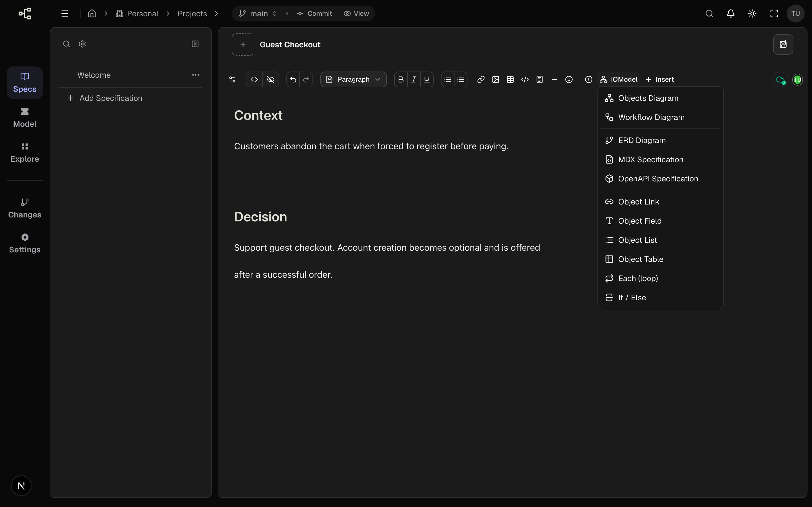Click the Guest Checkout title field
Viewport: 812px width, 507px height.
[x=290, y=45]
